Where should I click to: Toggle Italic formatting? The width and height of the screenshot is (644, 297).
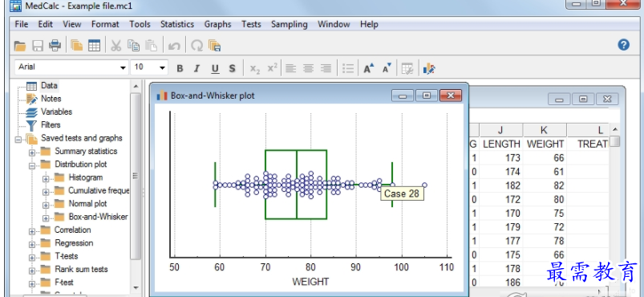(x=196, y=69)
